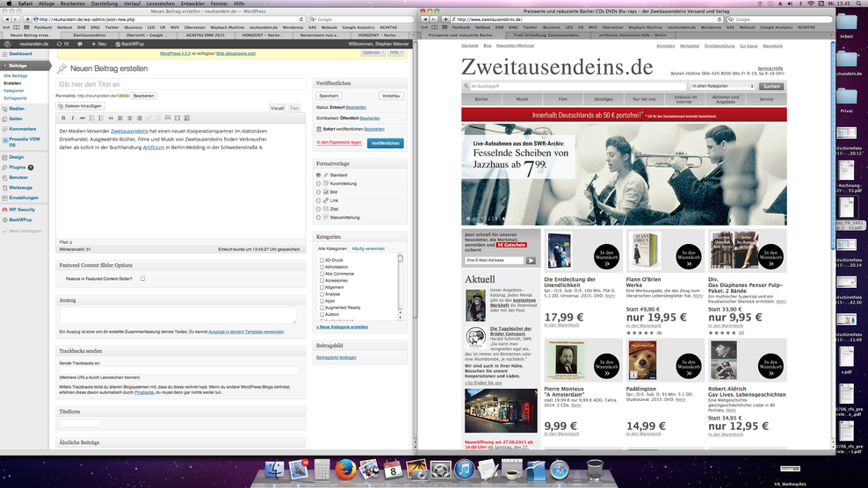Check the Accessoires category
This screenshot has width=868, height=488.
tap(322, 281)
